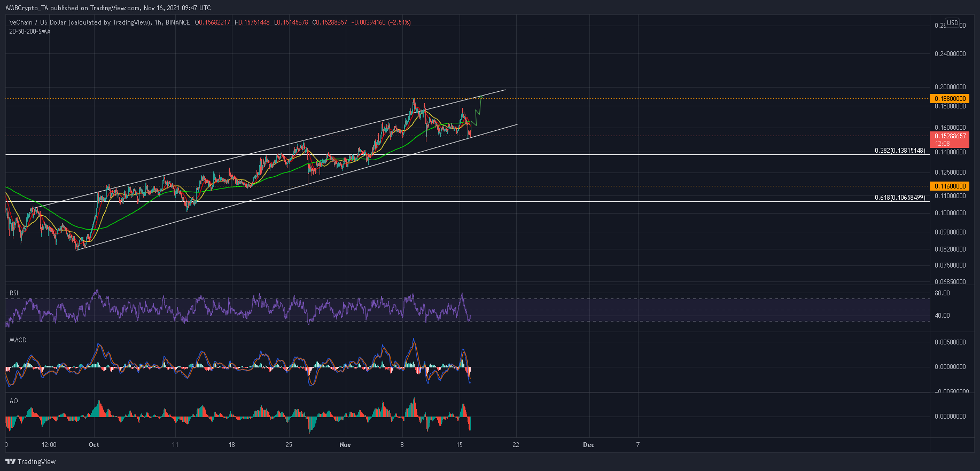Click the RSI 40.00 scale value
980x471 pixels.
tap(942, 316)
